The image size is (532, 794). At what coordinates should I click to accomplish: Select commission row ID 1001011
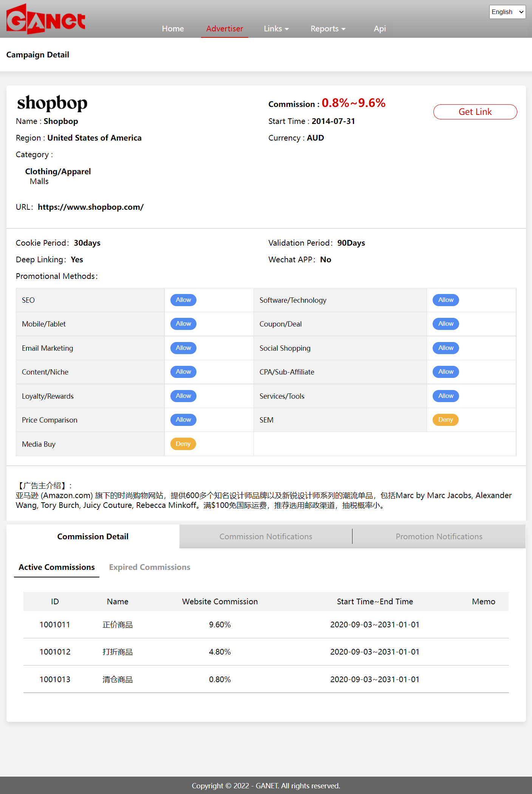(x=55, y=625)
